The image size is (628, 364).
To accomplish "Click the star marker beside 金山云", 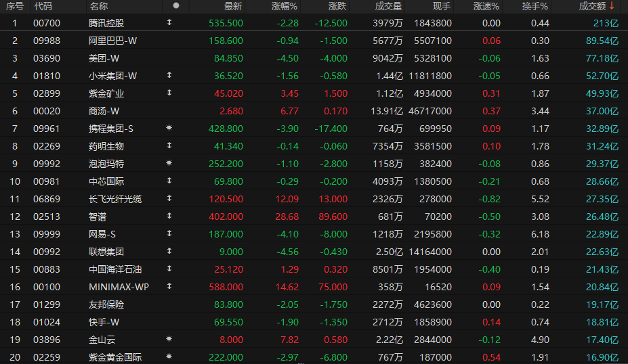I will (x=169, y=339).
